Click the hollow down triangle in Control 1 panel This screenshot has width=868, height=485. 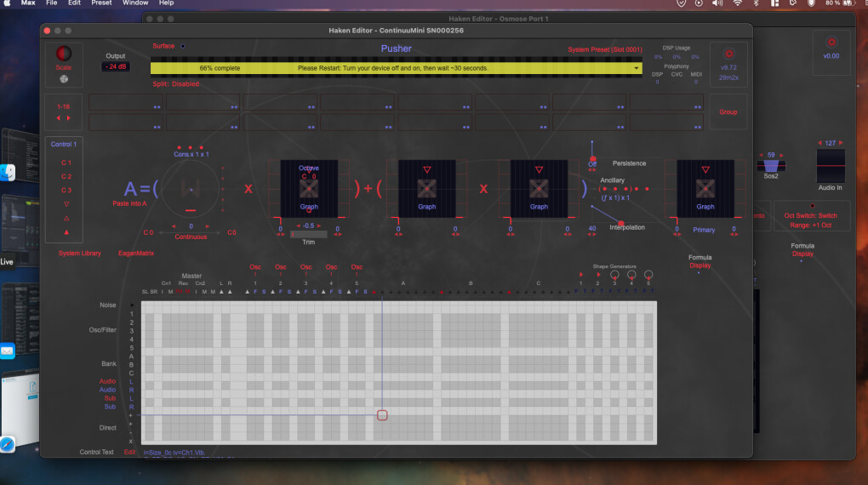pyautogui.click(x=66, y=204)
